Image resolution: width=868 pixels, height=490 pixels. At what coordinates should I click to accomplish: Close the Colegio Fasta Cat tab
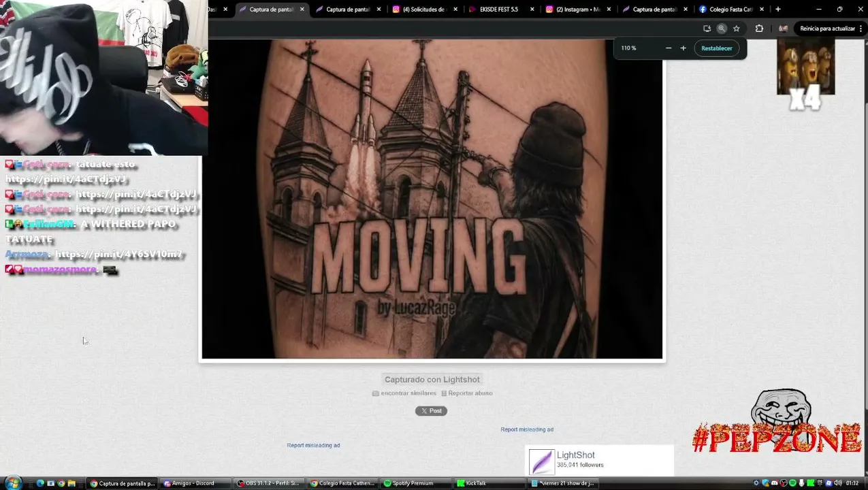coord(762,10)
